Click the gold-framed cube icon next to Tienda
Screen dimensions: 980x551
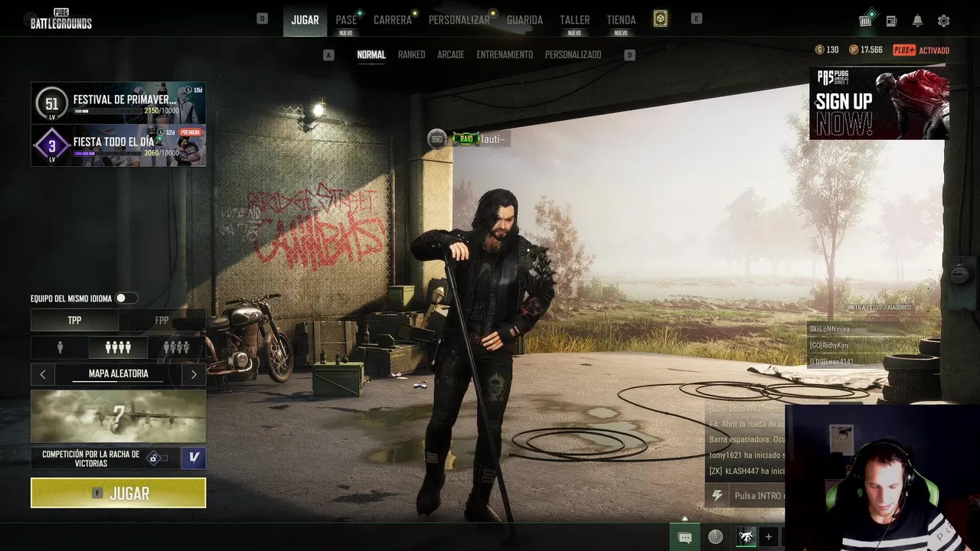click(x=660, y=18)
